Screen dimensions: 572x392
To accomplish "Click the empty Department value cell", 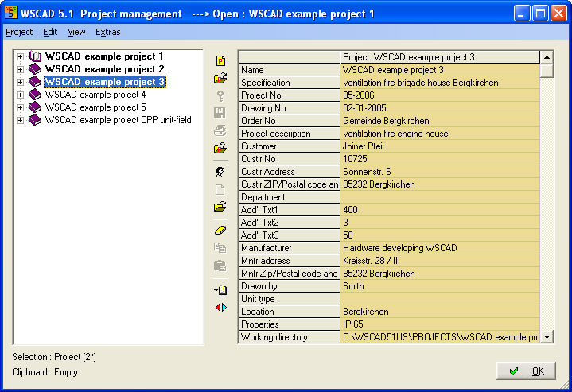I will tap(440, 197).
